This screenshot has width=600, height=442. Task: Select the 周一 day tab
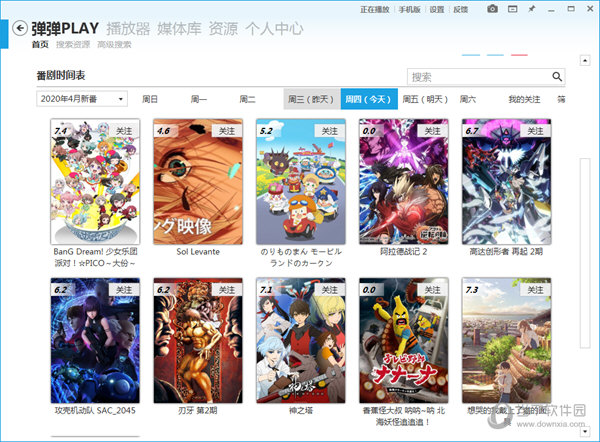[x=199, y=99]
